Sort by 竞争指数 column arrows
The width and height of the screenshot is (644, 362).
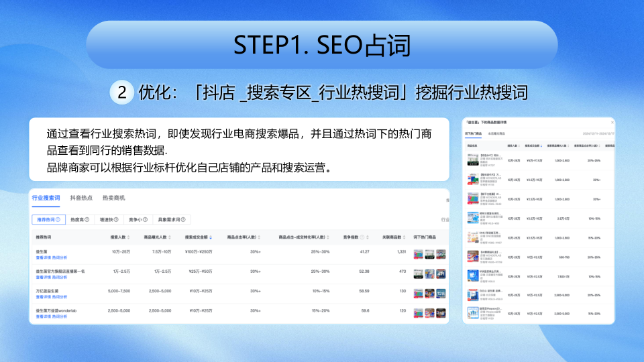coord(368,237)
